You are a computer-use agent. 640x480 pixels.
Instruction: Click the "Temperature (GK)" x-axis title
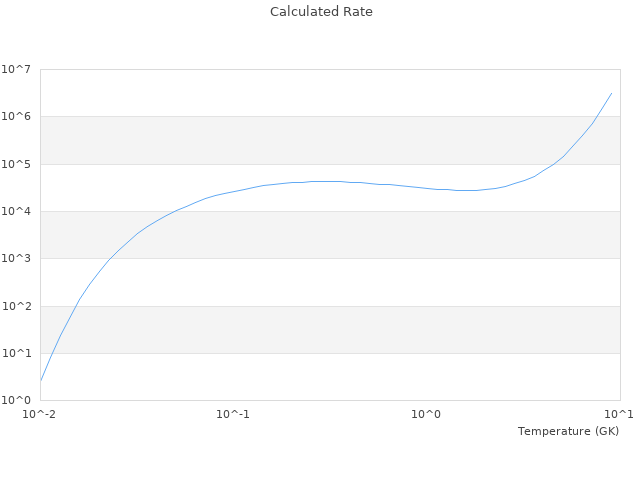[x=568, y=431]
